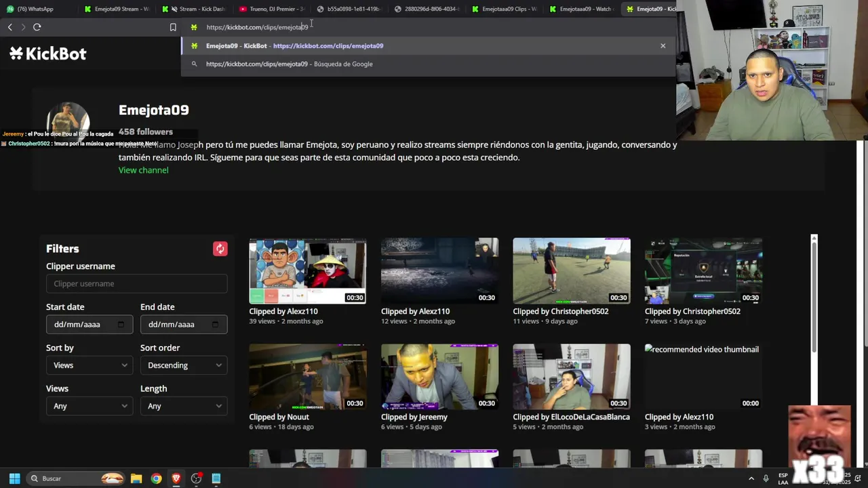Click the '458 followers' text

pos(146,132)
